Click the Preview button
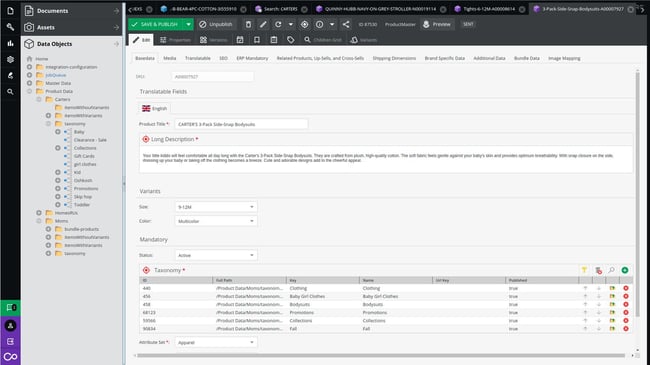 point(437,24)
